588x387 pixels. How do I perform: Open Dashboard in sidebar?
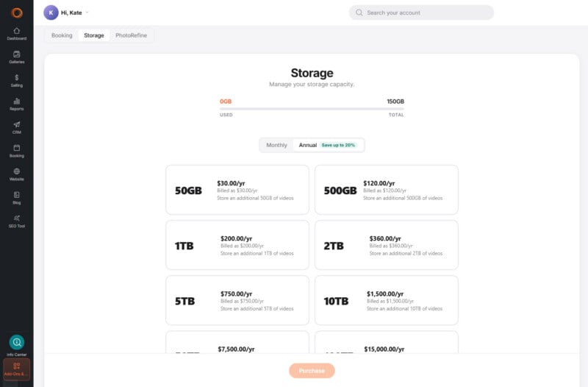[16, 33]
